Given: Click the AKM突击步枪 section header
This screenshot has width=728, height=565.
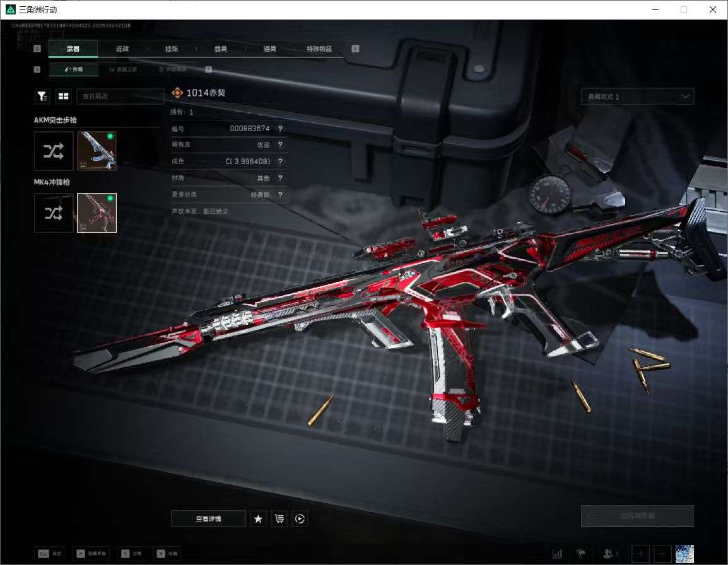Looking at the screenshot, I should (56, 120).
